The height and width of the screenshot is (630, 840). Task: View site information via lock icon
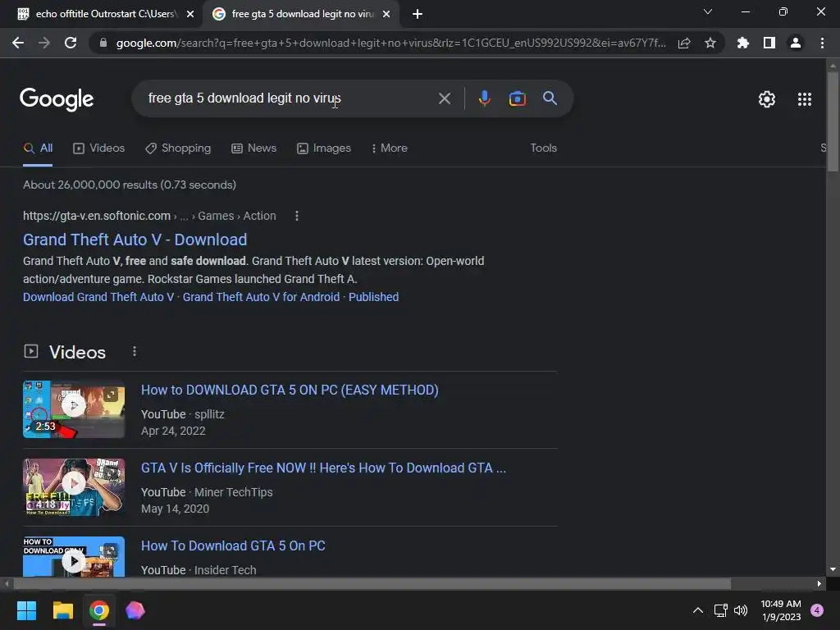[103, 43]
